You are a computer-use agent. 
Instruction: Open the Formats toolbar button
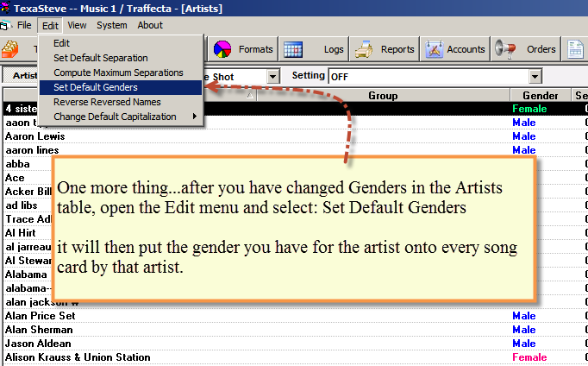tap(242, 49)
